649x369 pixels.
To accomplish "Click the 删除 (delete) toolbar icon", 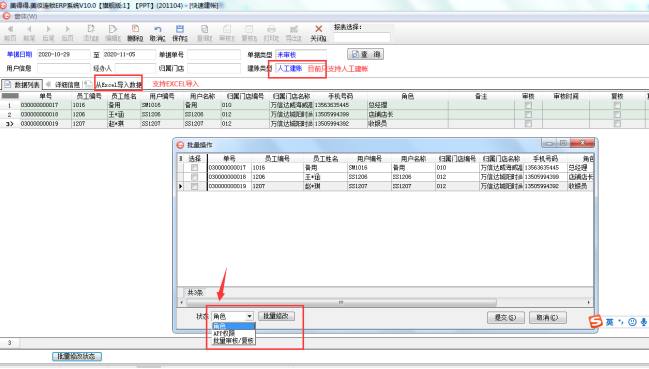I will (135, 33).
